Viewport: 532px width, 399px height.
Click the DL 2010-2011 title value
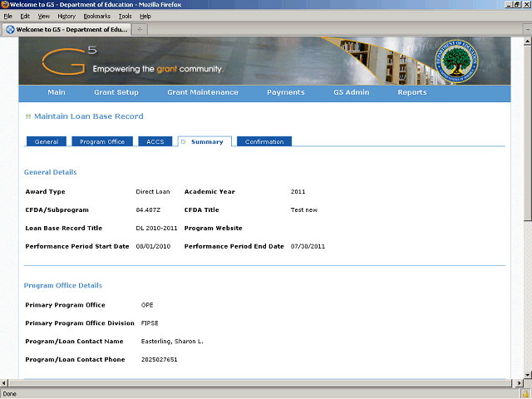point(156,229)
